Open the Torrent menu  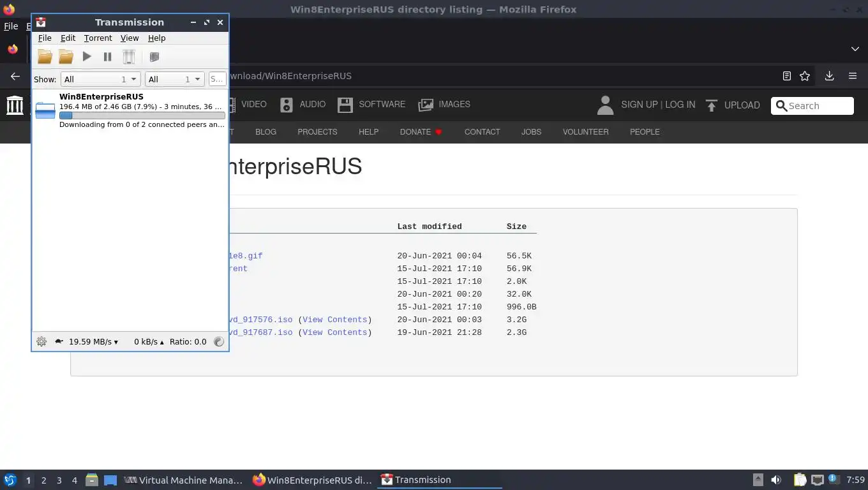pyautogui.click(x=98, y=38)
